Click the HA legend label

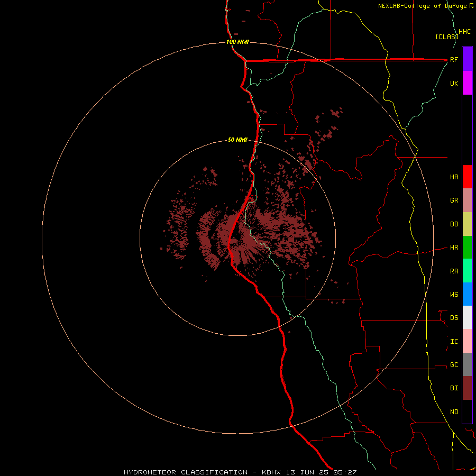point(454,177)
